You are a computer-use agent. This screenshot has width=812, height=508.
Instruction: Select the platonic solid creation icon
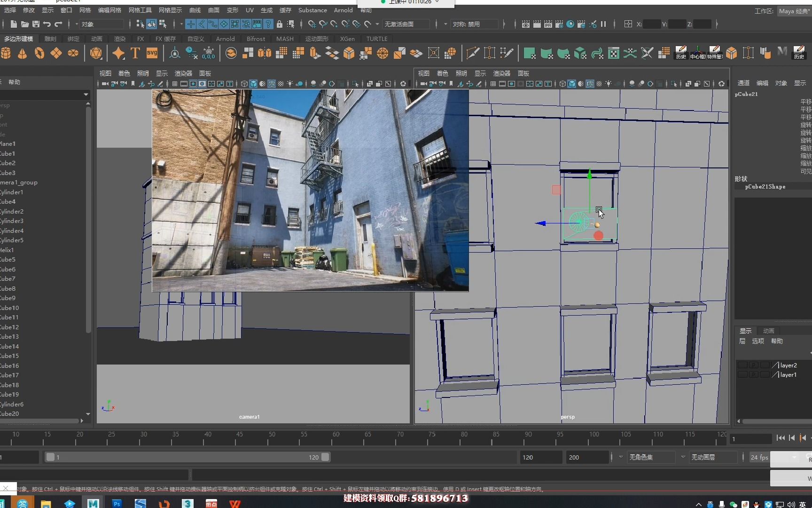[96, 53]
